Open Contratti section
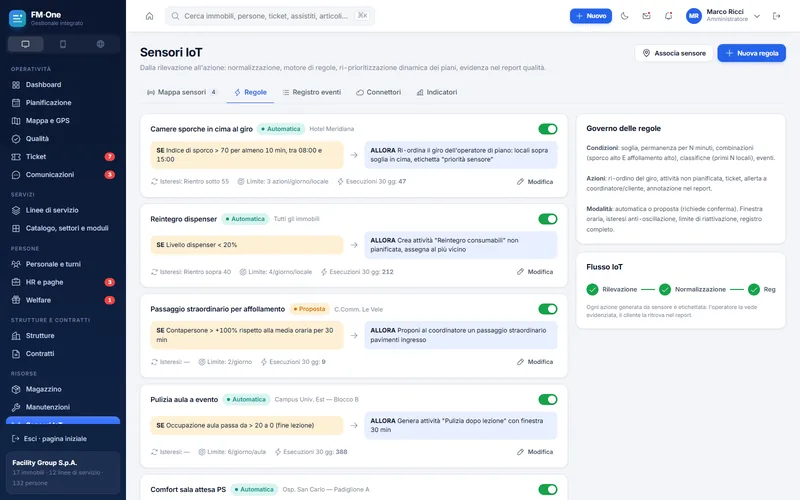The image size is (800, 500). (x=63, y=354)
